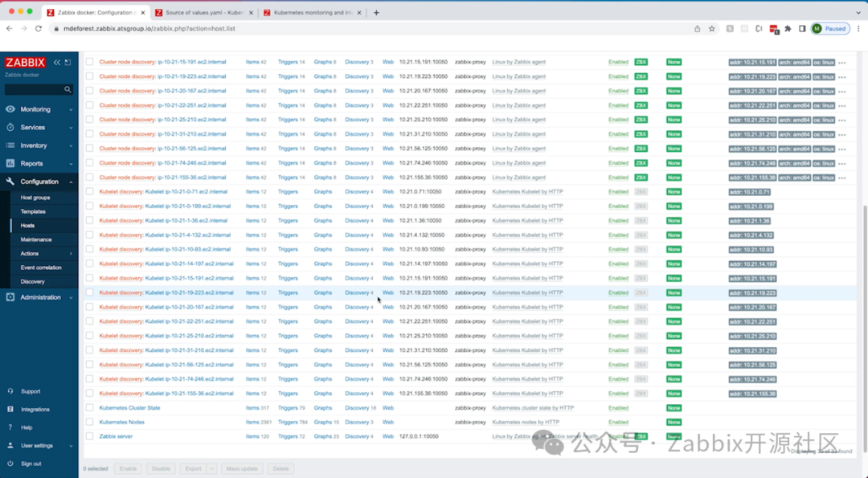This screenshot has width=868, height=478.
Task: Click the Help question mark icon
Action: click(x=10, y=427)
